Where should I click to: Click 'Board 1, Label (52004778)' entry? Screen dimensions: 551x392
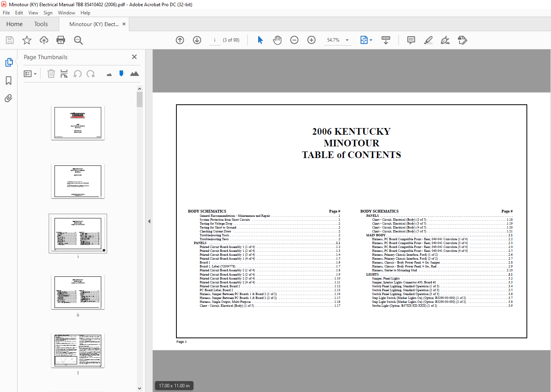tap(218, 266)
